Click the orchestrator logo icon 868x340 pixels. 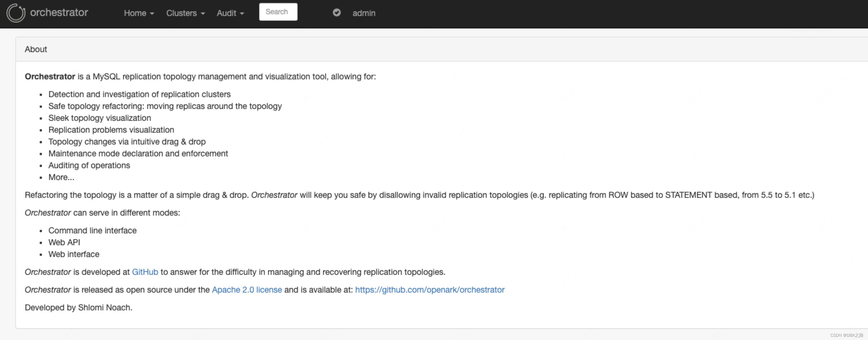point(16,13)
